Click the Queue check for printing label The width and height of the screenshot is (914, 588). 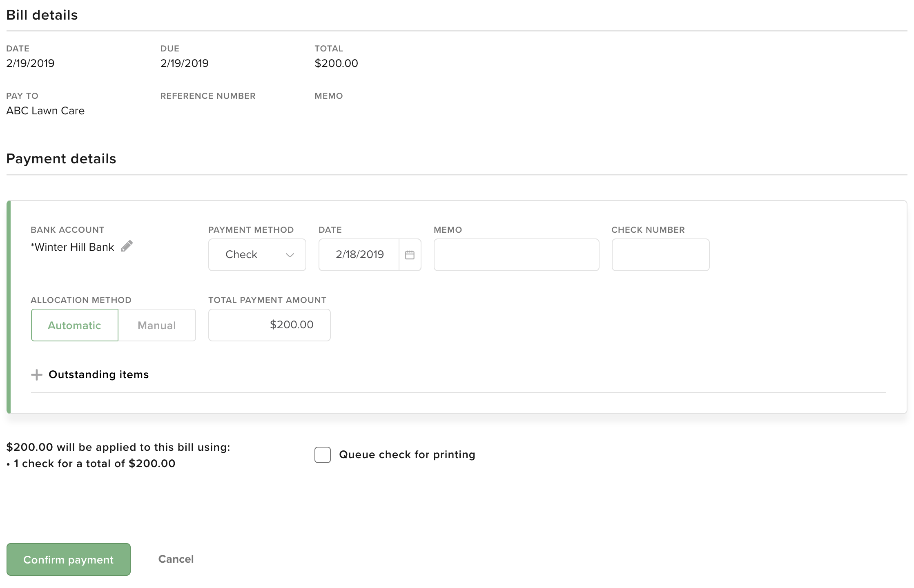407,454
